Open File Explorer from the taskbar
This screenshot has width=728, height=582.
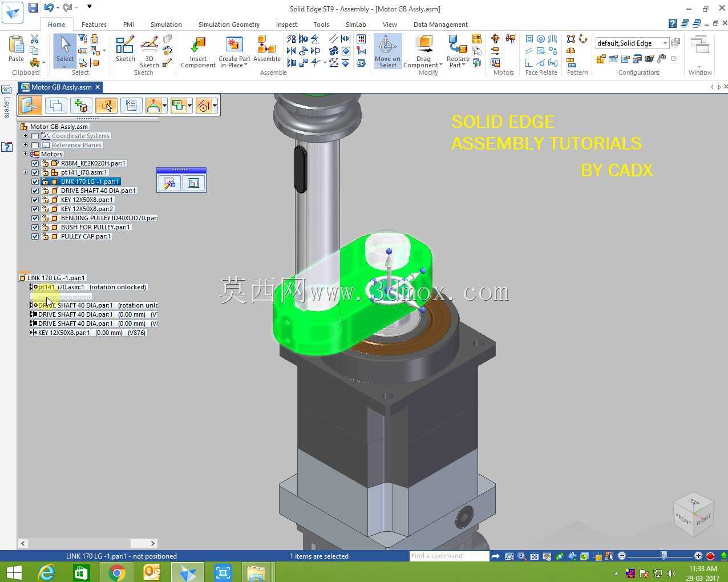click(256, 572)
